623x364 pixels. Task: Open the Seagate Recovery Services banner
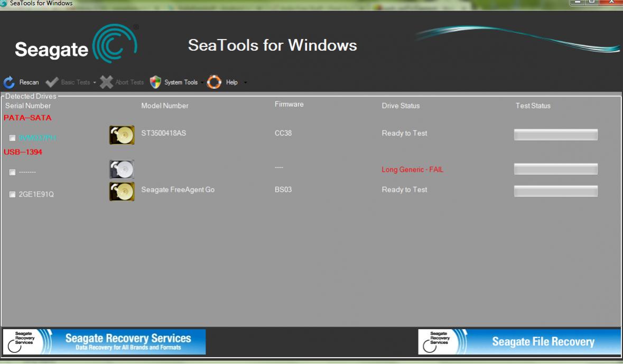[x=104, y=342]
